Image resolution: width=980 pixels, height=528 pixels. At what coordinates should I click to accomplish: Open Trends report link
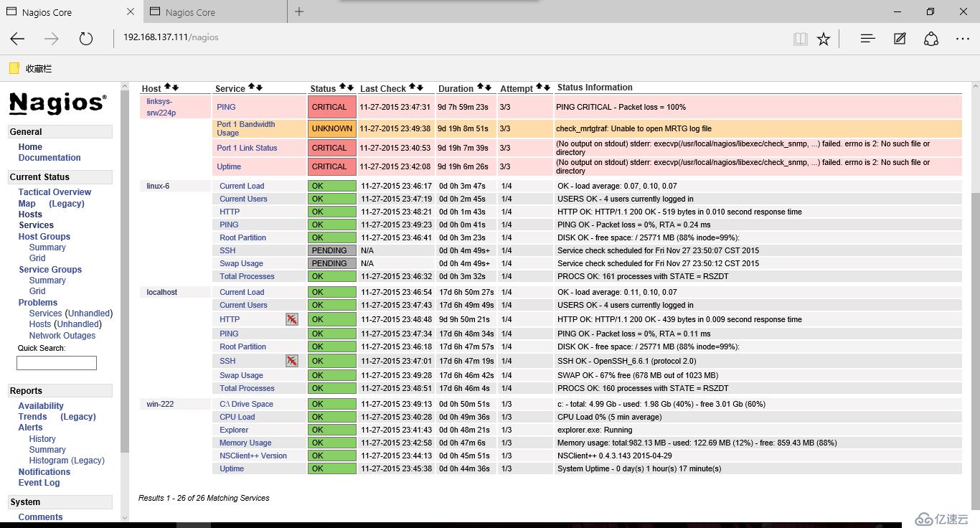(32, 417)
